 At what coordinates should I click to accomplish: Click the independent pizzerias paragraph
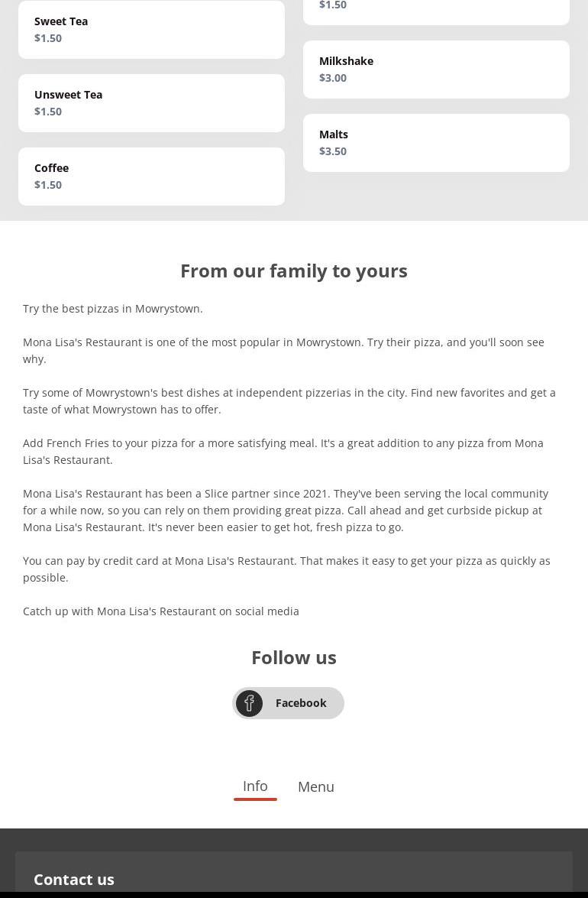tap(289, 401)
